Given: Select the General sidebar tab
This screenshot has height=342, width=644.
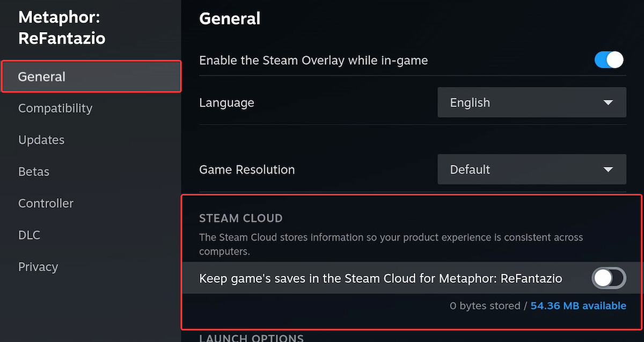Looking at the screenshot, I should pyautogui.click(x=42, y=77).
